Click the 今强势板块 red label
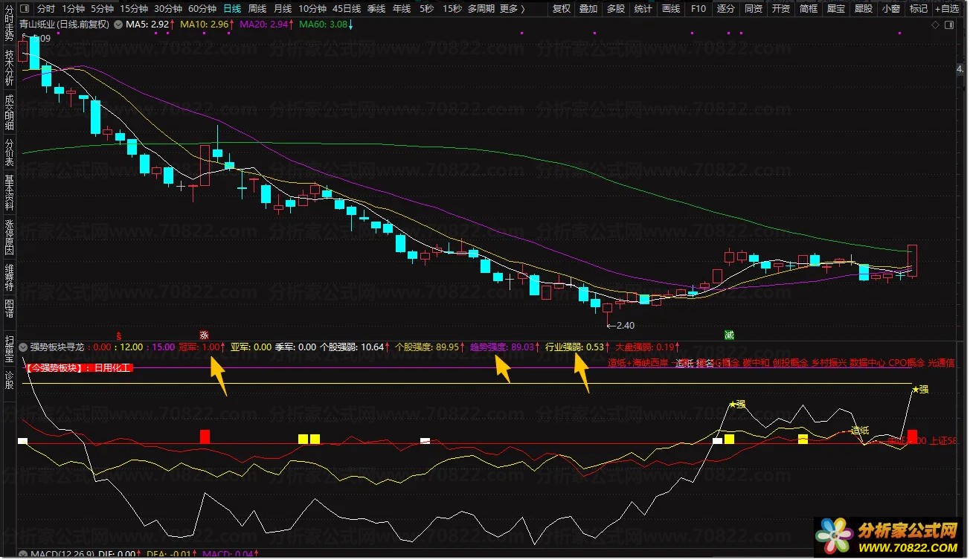970x560 pixels. point(78,367)
